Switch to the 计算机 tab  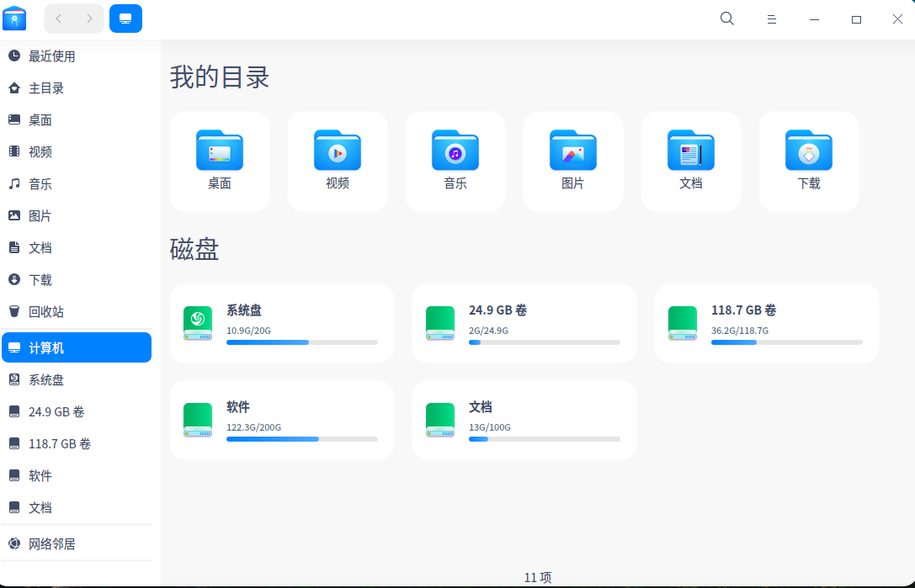(x=125, y=18)
